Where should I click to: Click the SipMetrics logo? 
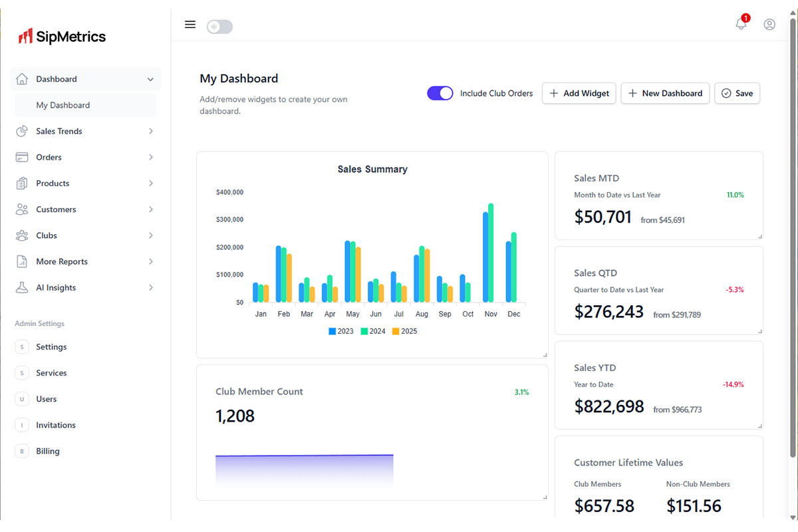pyautogui.click(x=62, y=37)
